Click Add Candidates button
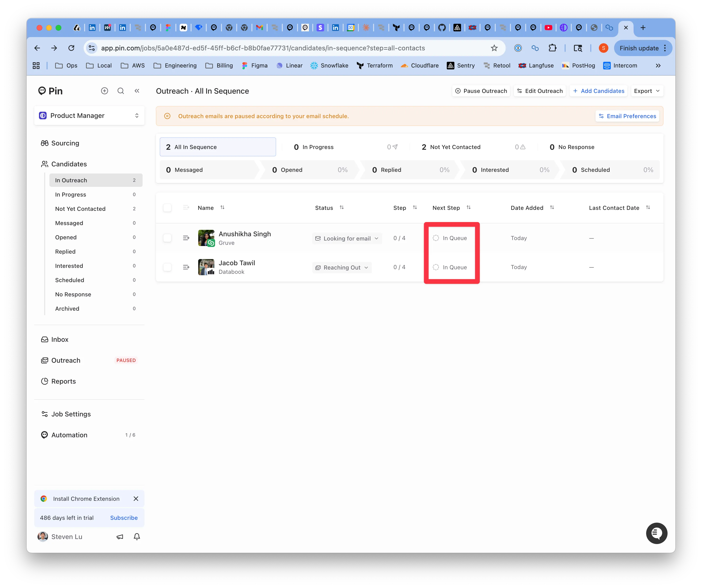This screenshot has height=588, width=702. click(598, 91)
